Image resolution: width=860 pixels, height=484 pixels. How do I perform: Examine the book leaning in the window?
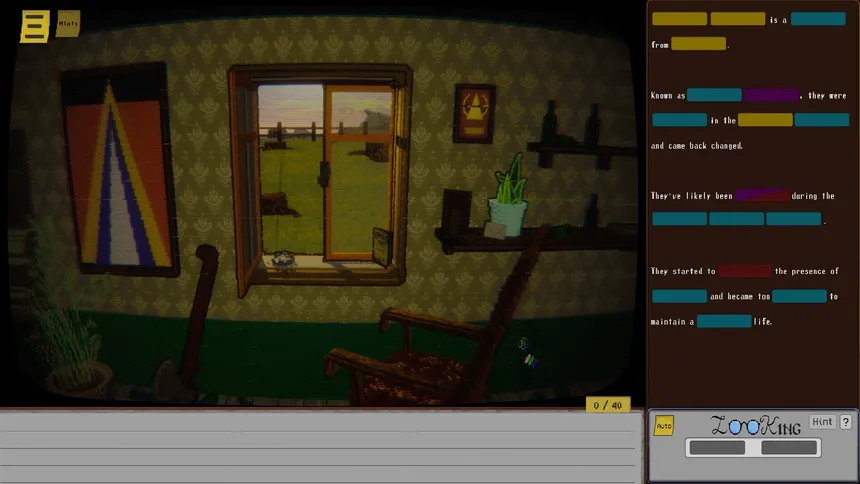(382, 246)
